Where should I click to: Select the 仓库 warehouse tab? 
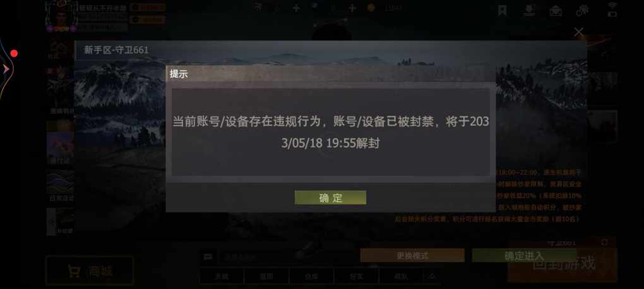pyautogui.click(x=311, y=276)
